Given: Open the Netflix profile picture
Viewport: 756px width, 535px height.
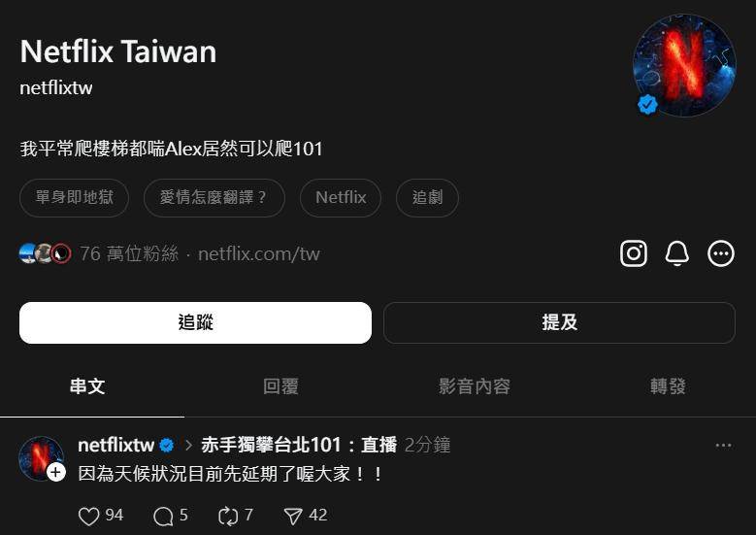Looking at the screenshot, I should tap(684, 65).
